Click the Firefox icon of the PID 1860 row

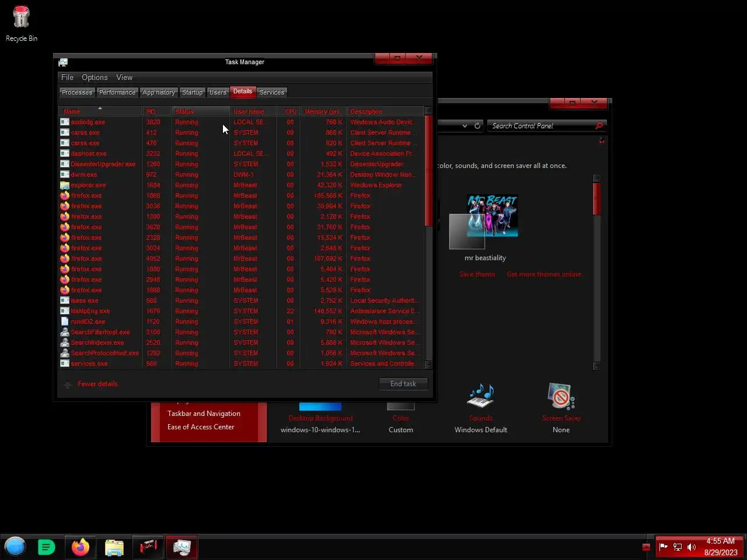pos(65,195)
